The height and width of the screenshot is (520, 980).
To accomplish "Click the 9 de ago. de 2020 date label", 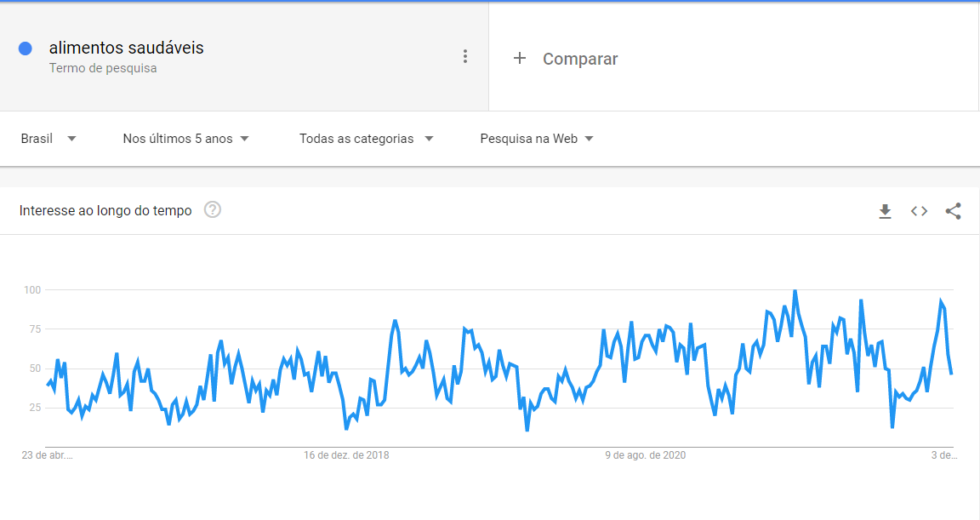I will (646, 455).
